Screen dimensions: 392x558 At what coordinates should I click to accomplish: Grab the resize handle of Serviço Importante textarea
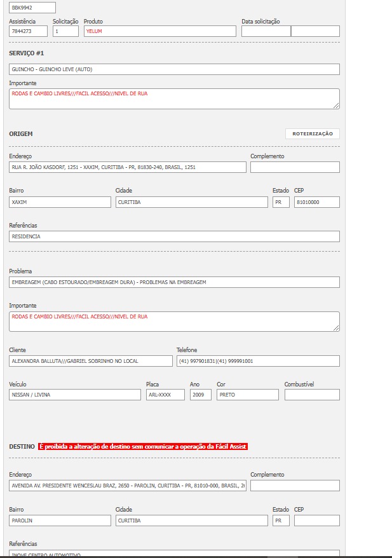336,105
